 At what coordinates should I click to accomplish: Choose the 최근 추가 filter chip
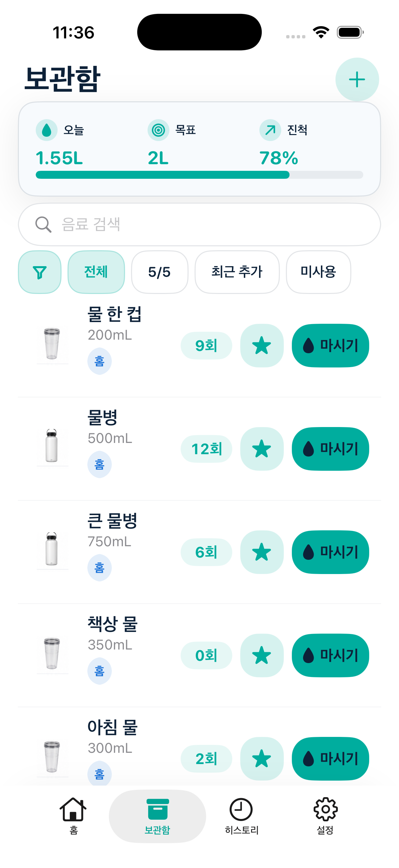click(x=237, y=272)
